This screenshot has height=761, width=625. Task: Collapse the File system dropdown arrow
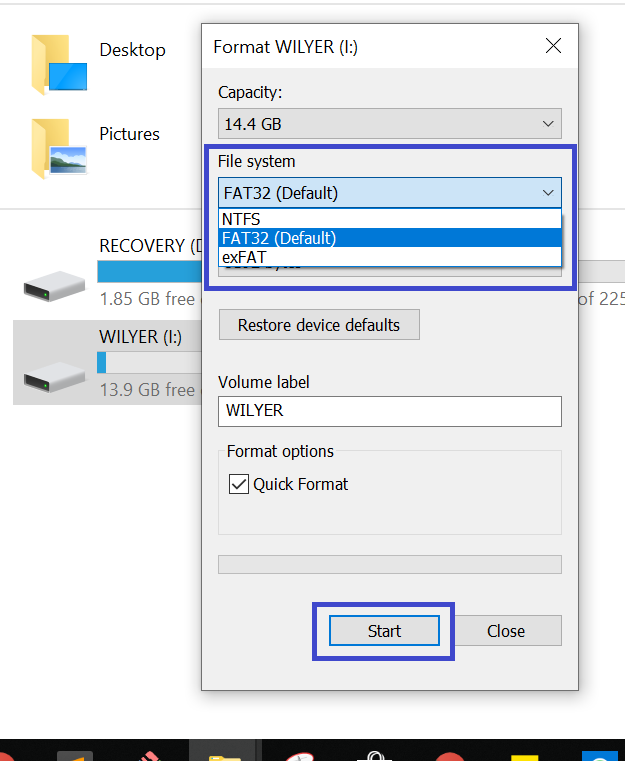coord(548,193)
